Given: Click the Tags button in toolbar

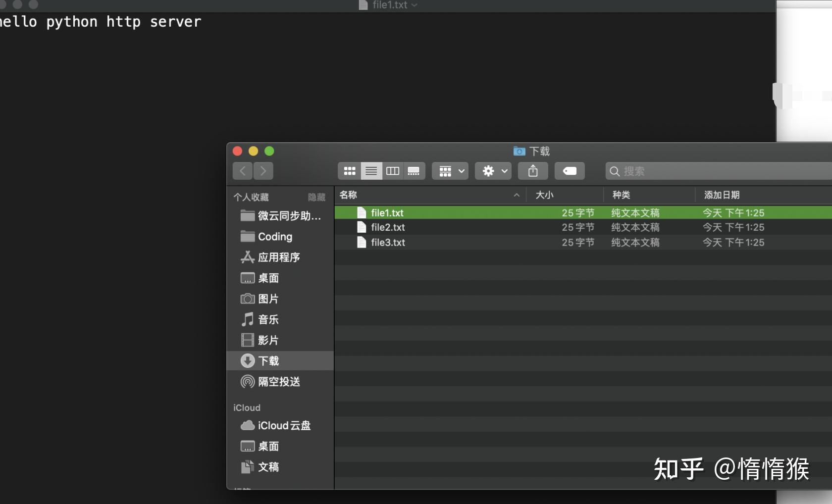Looking at the screenshot, I should tap(569, 171).
